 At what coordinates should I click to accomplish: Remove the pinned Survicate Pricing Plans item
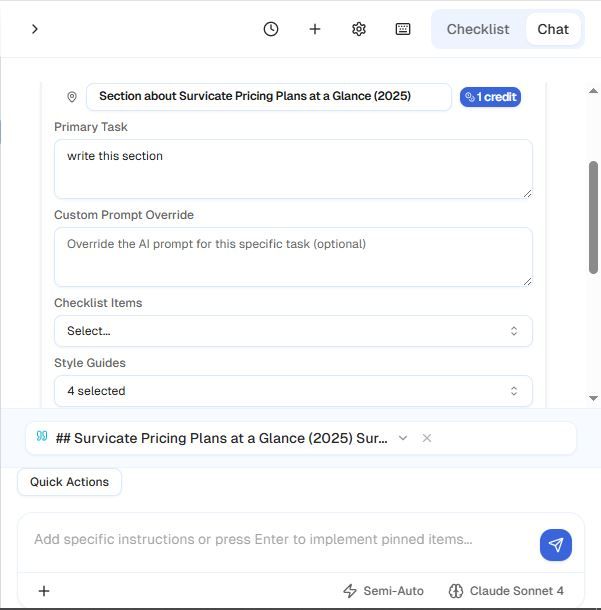(427, 438)
